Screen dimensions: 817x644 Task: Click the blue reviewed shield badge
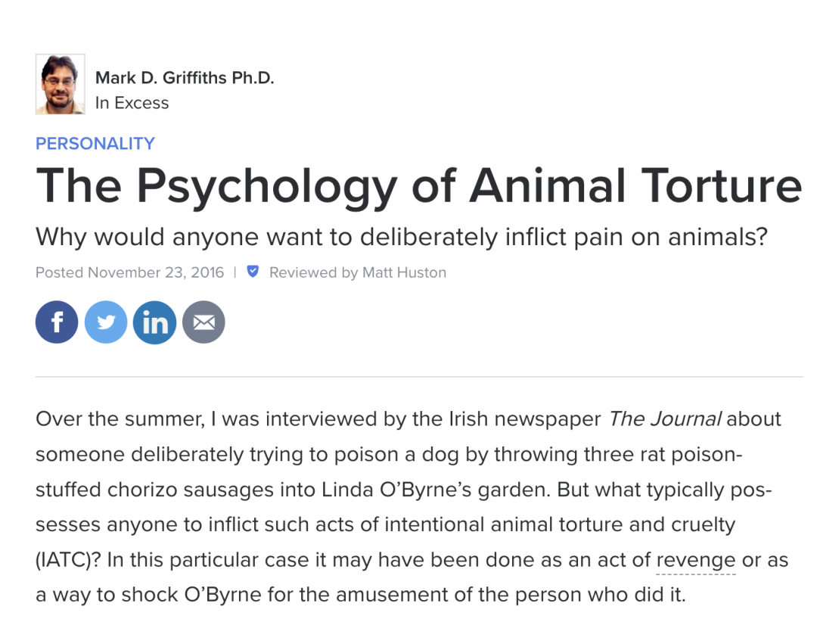(253, 272)
